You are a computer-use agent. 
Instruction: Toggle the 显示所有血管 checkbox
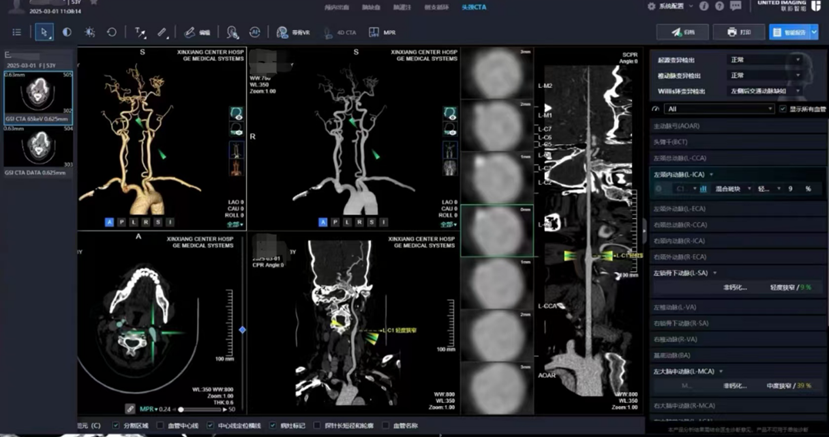tap(782, 108)
